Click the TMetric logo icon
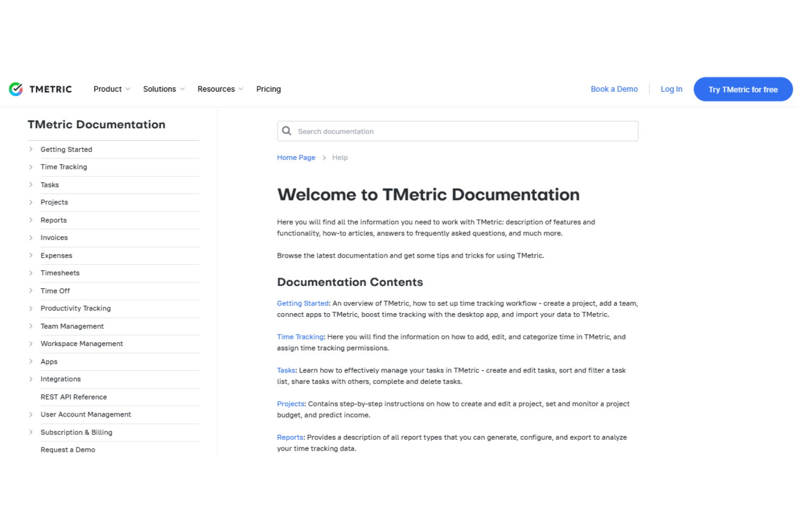The height and width of the screenshot is (532, 798). [16, 89]
